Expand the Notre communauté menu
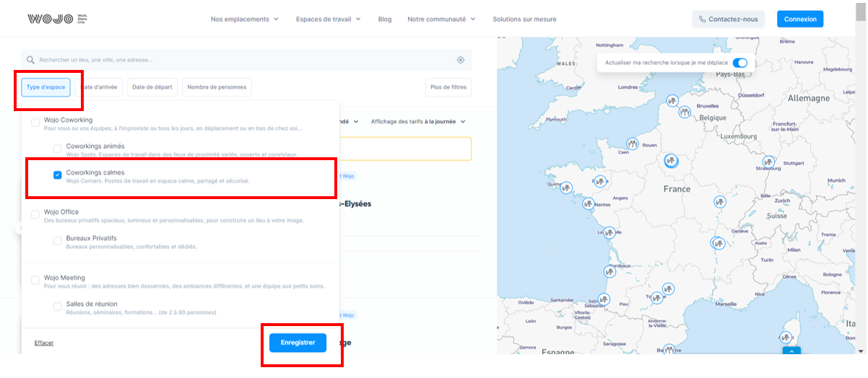This screenshot has height=378, width=868. click(x=441, y=19)
